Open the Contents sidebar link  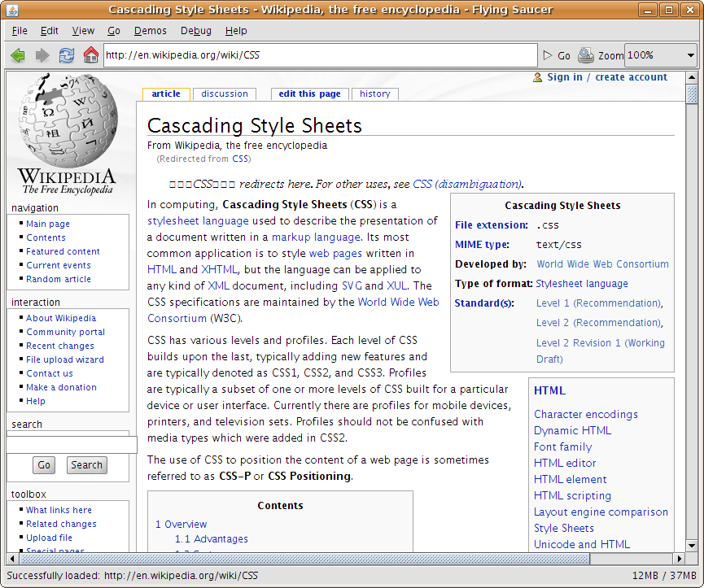(x=46, y=237)
